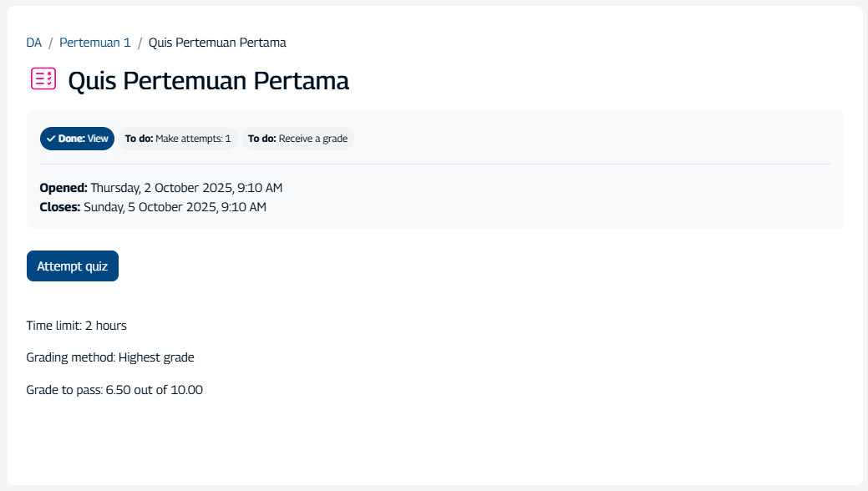Click the To do: Receive a grade badge
This screenshot has height=491, width=868.
(297, 139)
